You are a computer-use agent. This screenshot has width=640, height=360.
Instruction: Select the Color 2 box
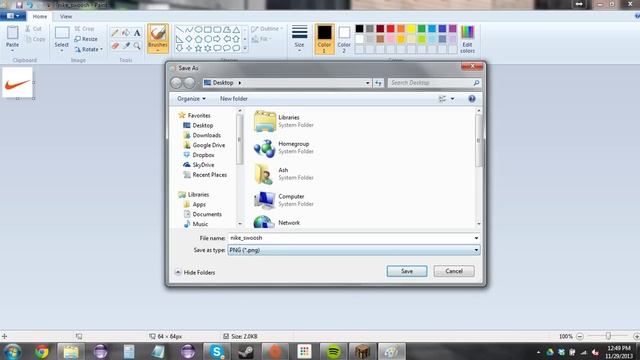click(344, 38)
